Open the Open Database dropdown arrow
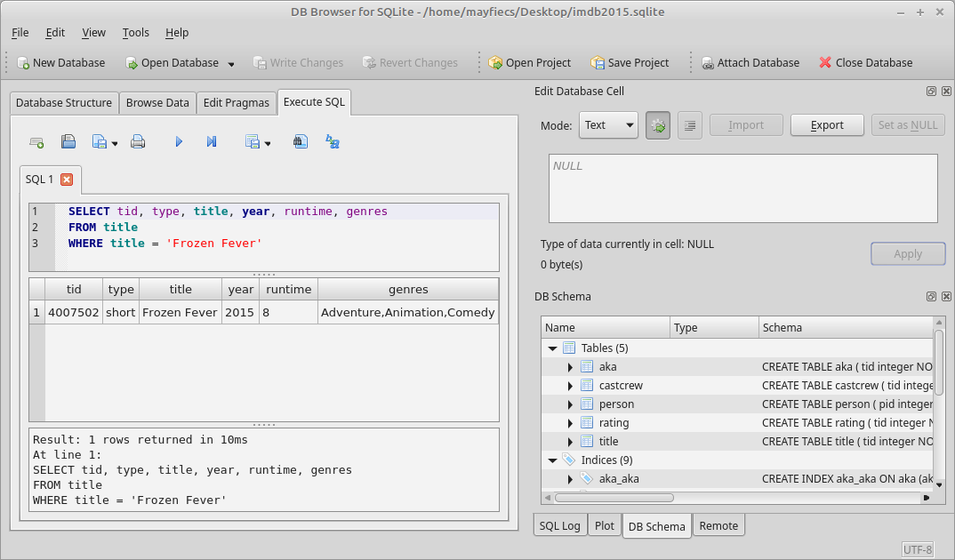 229,63
